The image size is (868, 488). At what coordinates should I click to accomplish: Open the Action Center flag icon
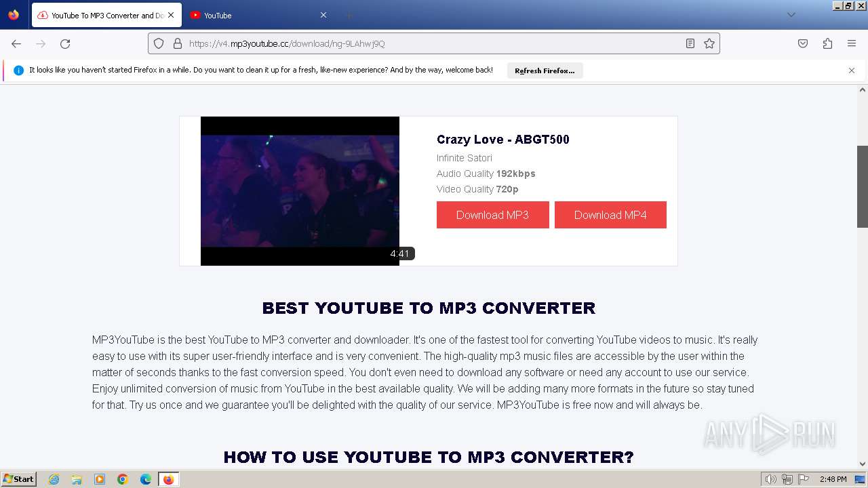click(x=804, y=479)
